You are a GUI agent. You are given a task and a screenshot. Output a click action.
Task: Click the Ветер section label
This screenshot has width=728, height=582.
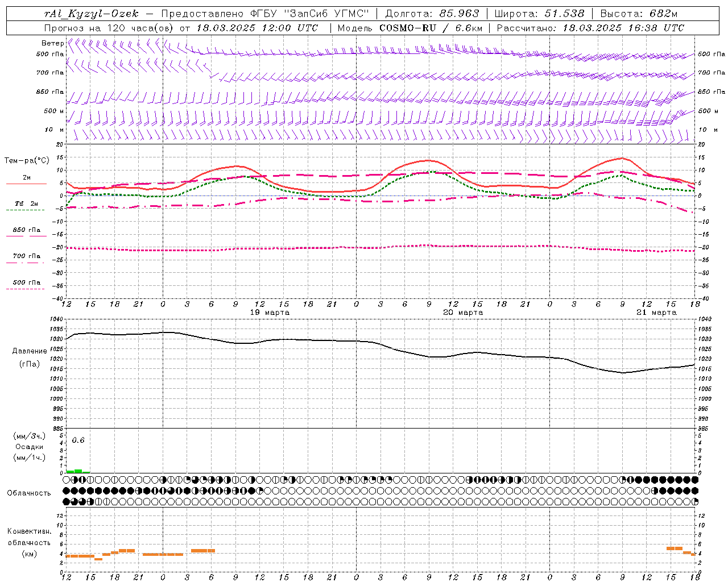click(52, 43)
